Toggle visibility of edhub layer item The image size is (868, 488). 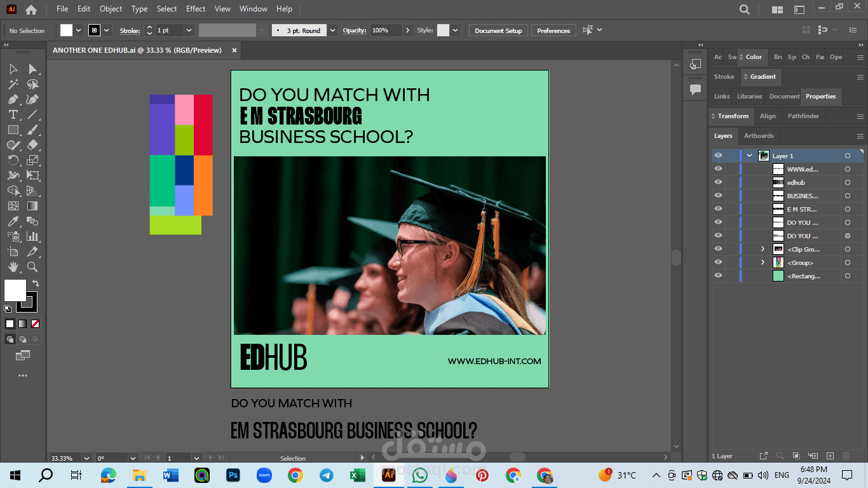point(718,182)
